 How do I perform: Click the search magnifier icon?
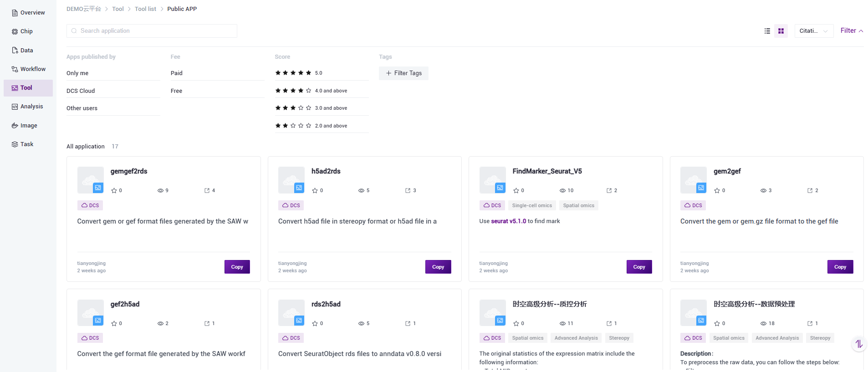pyautogui.click(x=74, y=31)
